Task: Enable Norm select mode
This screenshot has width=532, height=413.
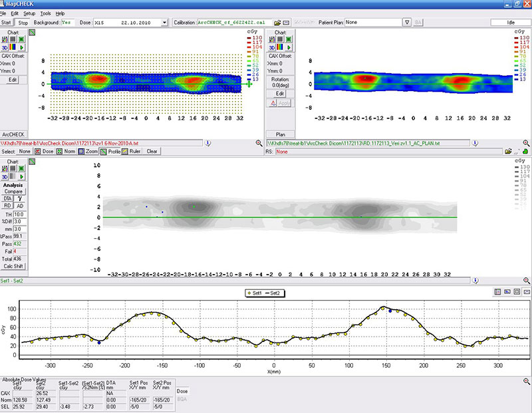Action: pyautogui.click(x=66, y=152)
